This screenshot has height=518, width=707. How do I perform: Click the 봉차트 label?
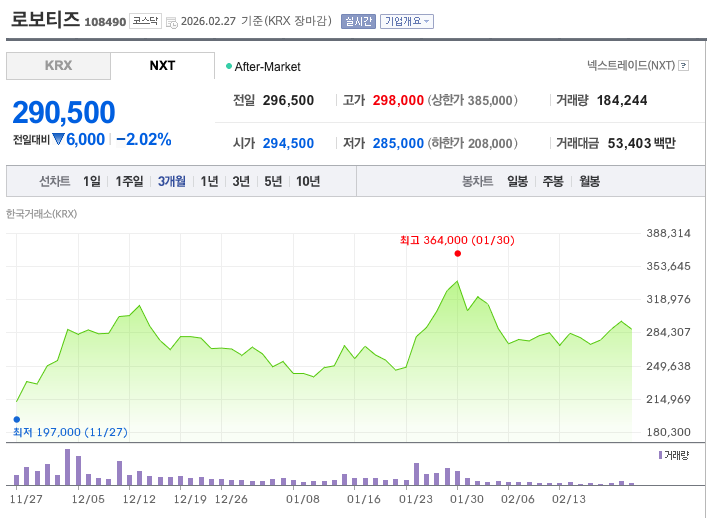point(477,181)
